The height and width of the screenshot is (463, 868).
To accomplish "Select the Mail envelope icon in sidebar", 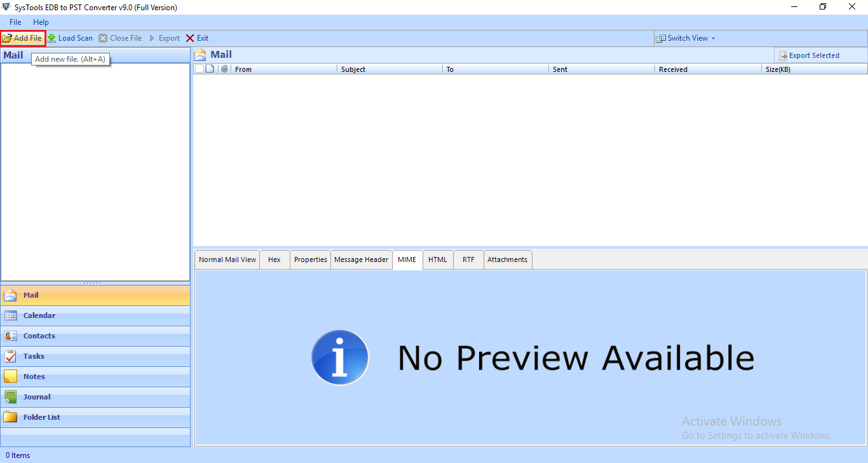I will pyautogui.click(x=10, y=295).
